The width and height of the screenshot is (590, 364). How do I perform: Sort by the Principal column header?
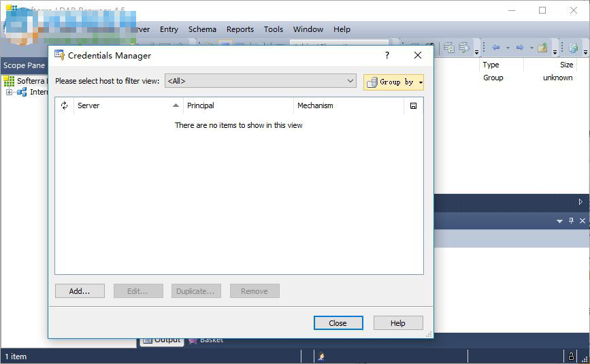[x=238, y=105]
